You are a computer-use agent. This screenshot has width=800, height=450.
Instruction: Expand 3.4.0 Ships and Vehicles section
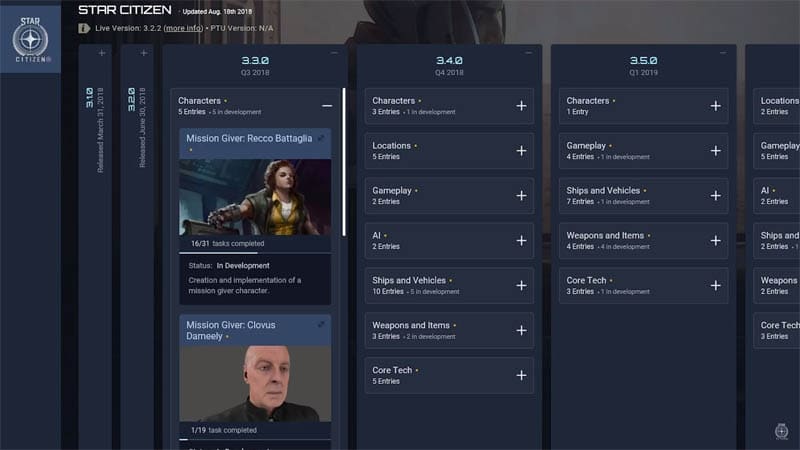[x=521, y=285]
